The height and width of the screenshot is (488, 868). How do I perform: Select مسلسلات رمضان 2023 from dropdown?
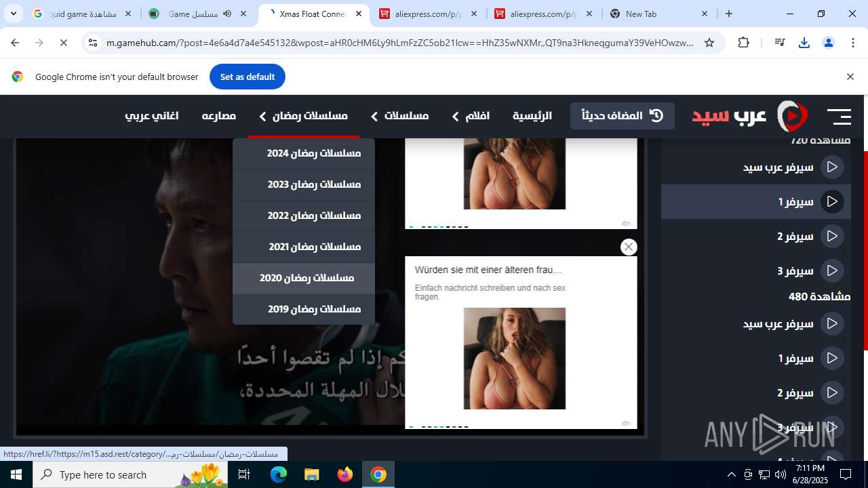pos(304,184)
